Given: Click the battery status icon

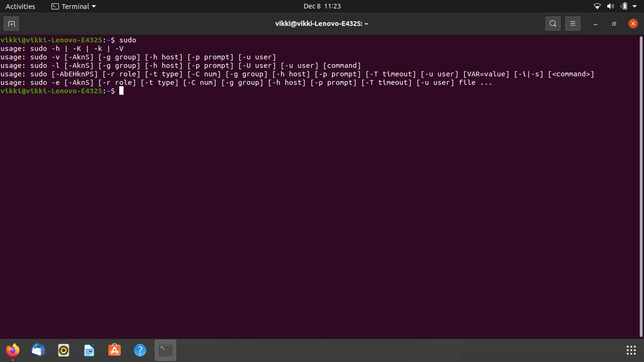Looking at the screenshot, I should pyautogui.click(x=624, y=6).
